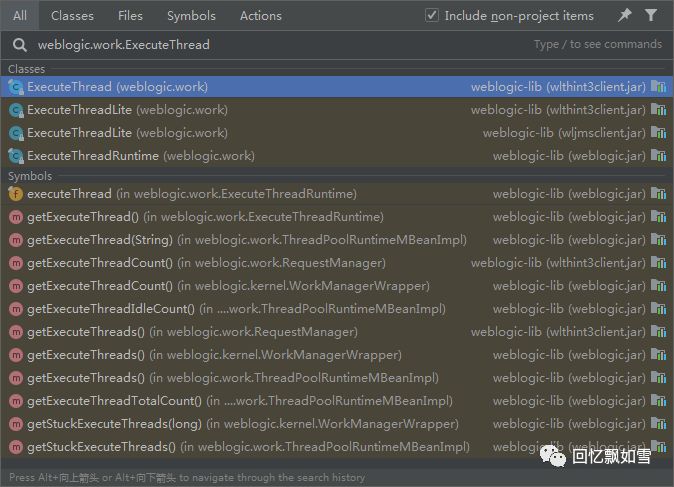Image resolution: width=674 pixels, height=487 pixels.
Task: Click library icon on getExecuteThreadIdleCount() row
Action: [659, 309]
